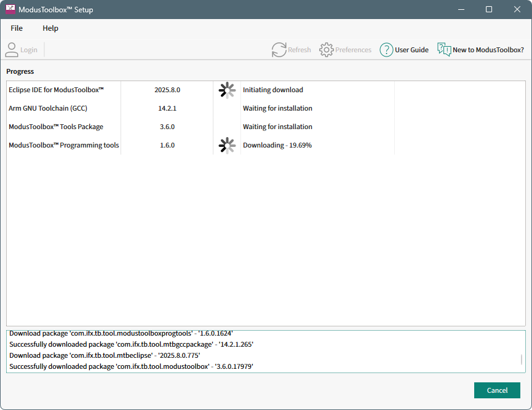Click the Initiating download status

click(273, 90)
